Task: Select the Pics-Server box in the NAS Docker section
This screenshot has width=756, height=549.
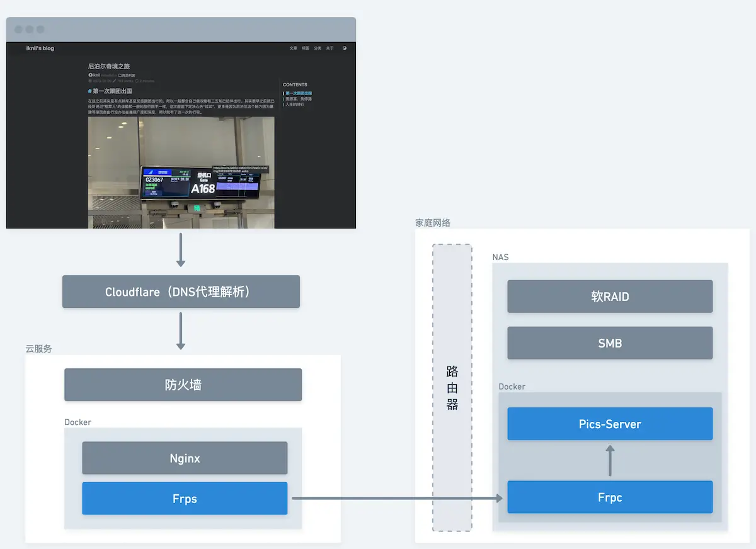Action: [x=609, y=424]
